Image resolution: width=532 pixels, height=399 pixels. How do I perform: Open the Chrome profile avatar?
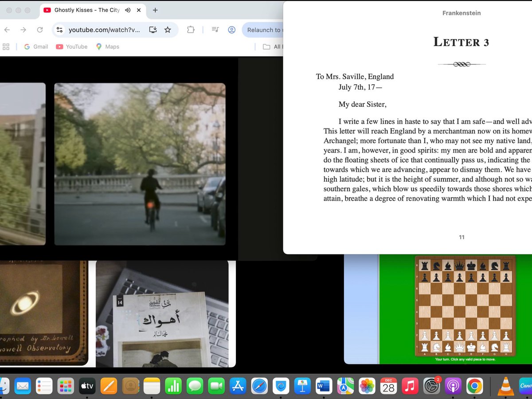[231, 30]
